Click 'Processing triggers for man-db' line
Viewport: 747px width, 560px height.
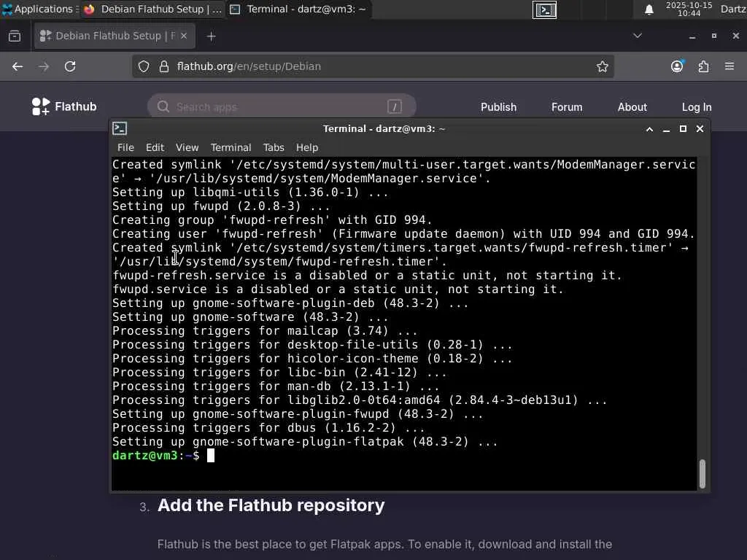pyautogui.click(x=275, y=386)
